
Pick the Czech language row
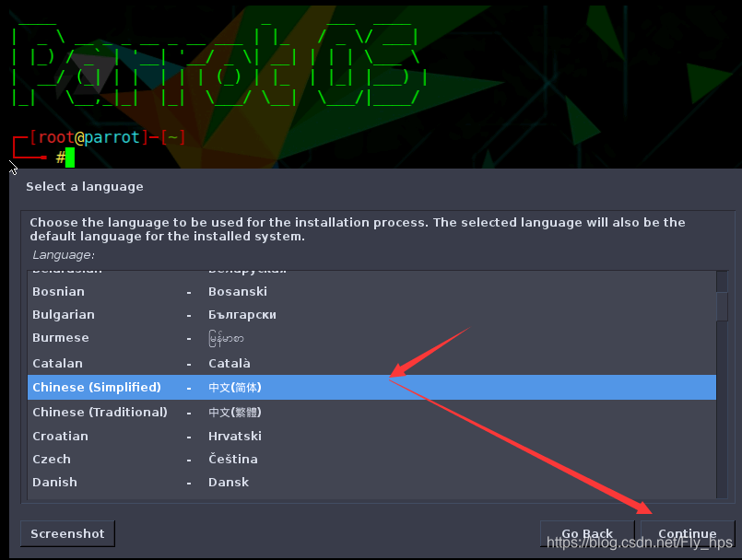pos(371,460)
